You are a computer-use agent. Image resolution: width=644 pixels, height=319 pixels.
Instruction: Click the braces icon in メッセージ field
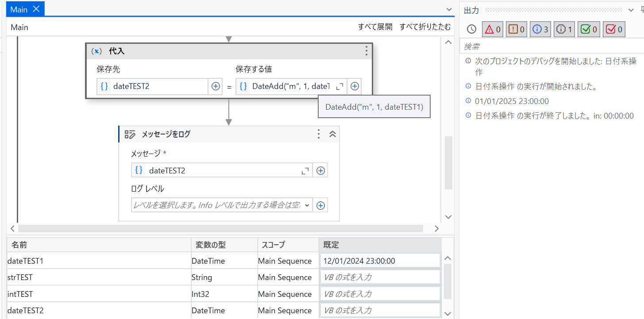(139, 170)
